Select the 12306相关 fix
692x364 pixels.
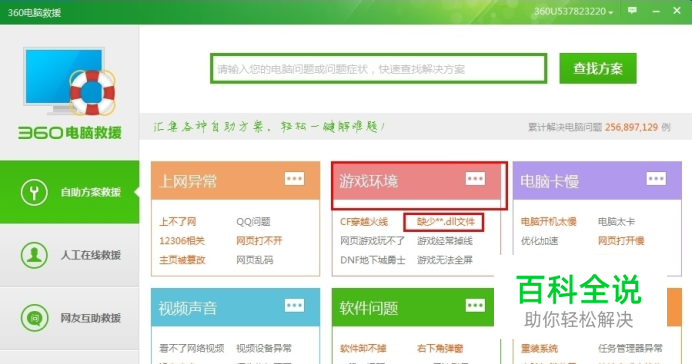pyautogui.click(x=182, y=241)
